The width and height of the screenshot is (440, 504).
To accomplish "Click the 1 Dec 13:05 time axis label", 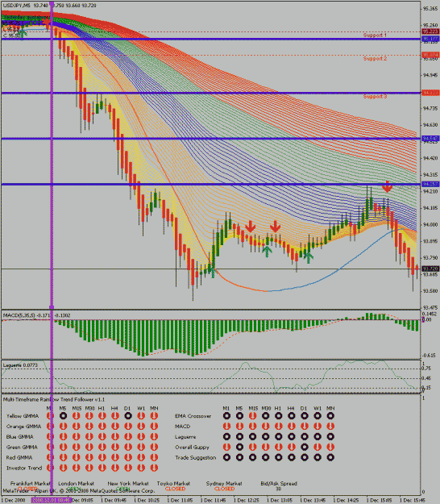I will tap(279, 501).
